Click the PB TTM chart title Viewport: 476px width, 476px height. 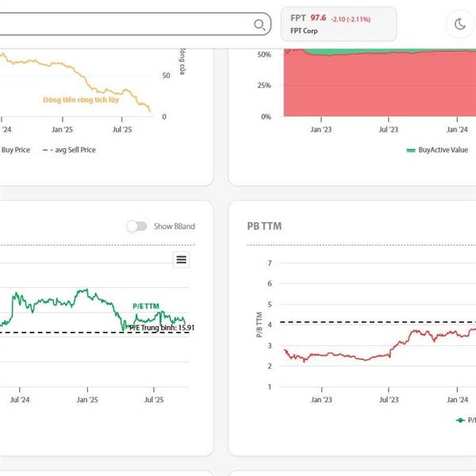[x=264, y=226]
